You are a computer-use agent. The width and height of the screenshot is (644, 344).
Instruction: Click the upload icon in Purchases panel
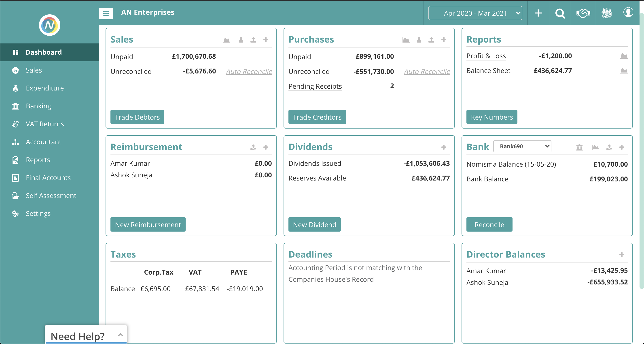click(x=431, y=40)
